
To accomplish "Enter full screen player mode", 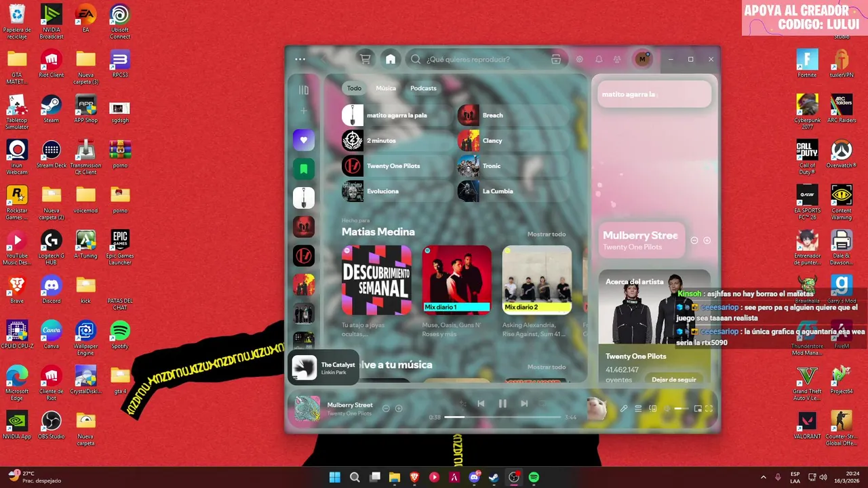I will 709,409.
